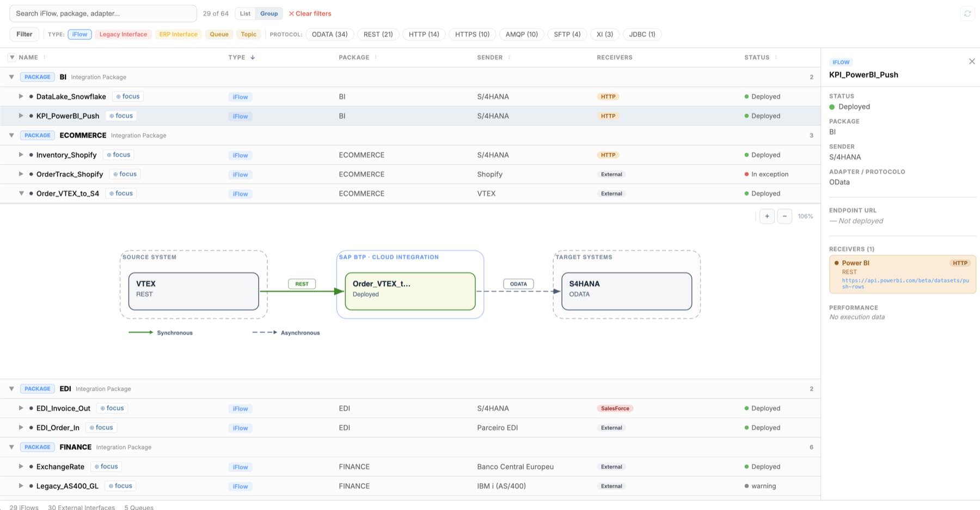Screen dimensions: 980x510
Task: Switch to Group view
Action: click(x=269, y=14)
